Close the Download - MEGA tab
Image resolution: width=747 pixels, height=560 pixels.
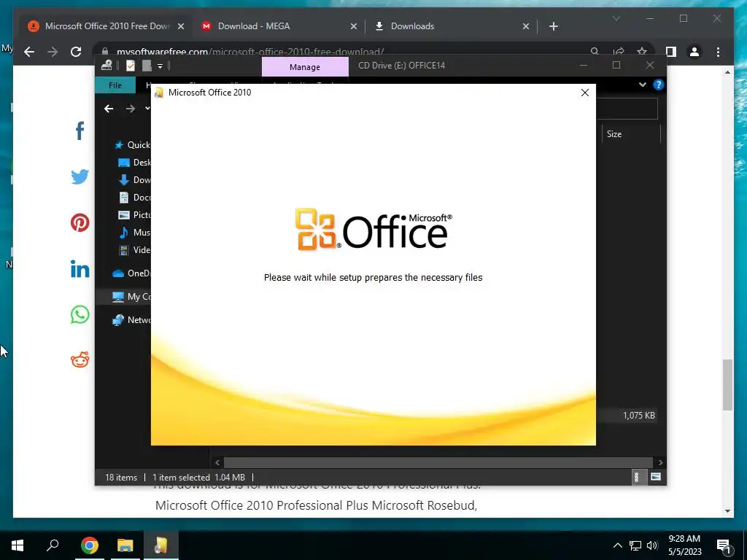point(354,27)
